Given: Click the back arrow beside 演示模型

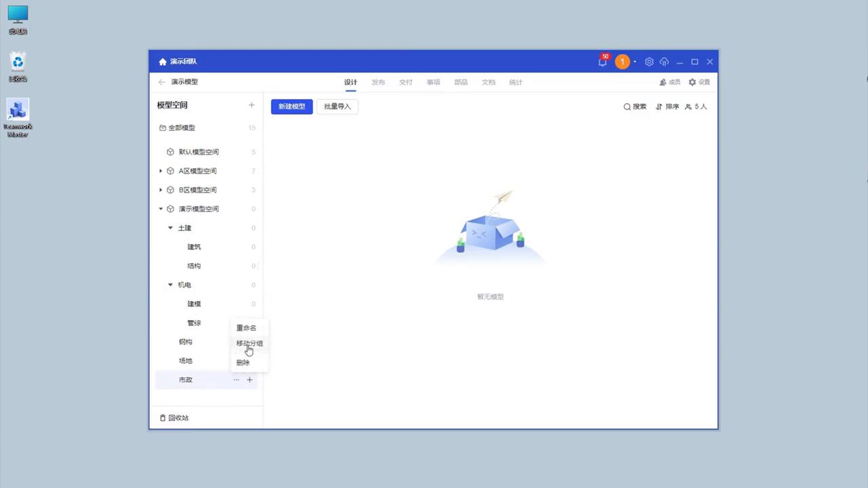Looking at the screenshot, I should point(161,81).
